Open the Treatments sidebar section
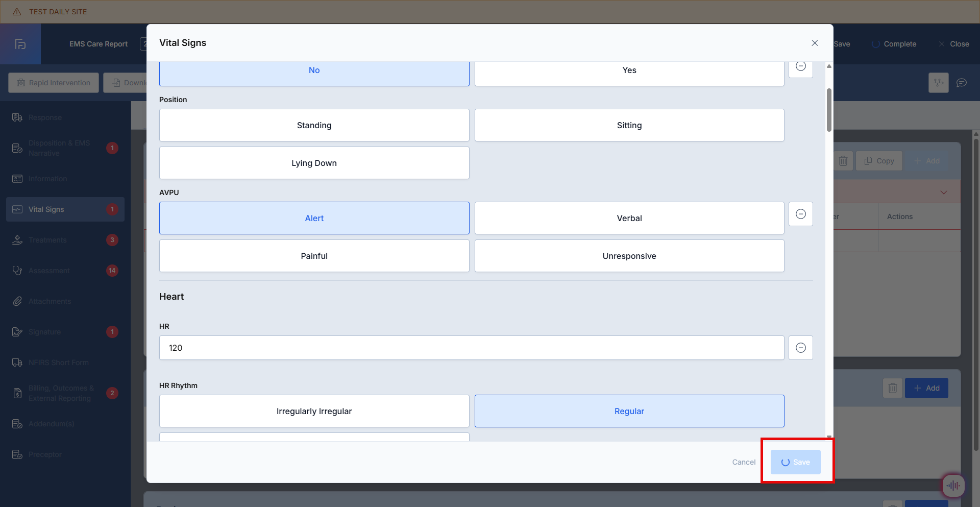This screenshot has height=507, width=980. click(47, 240)
